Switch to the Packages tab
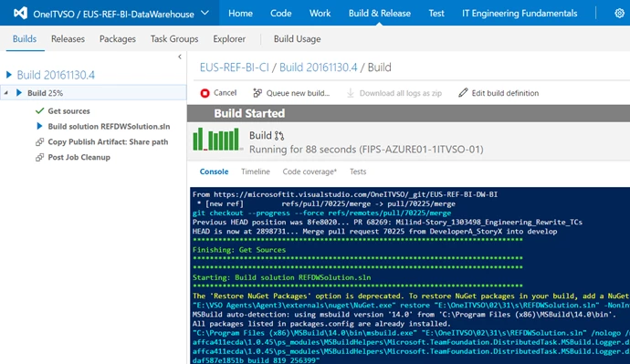The height and width of the screenshot is (364, 630). [x=118, y=39]
